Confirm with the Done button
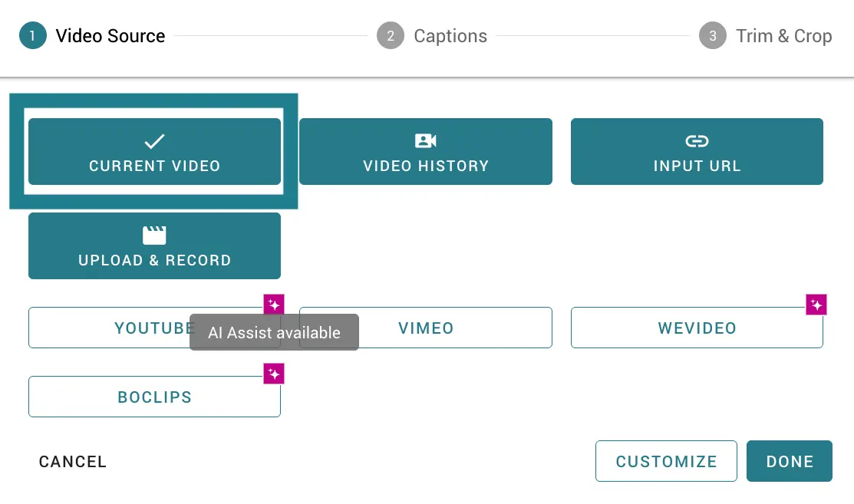 point(790,461)
